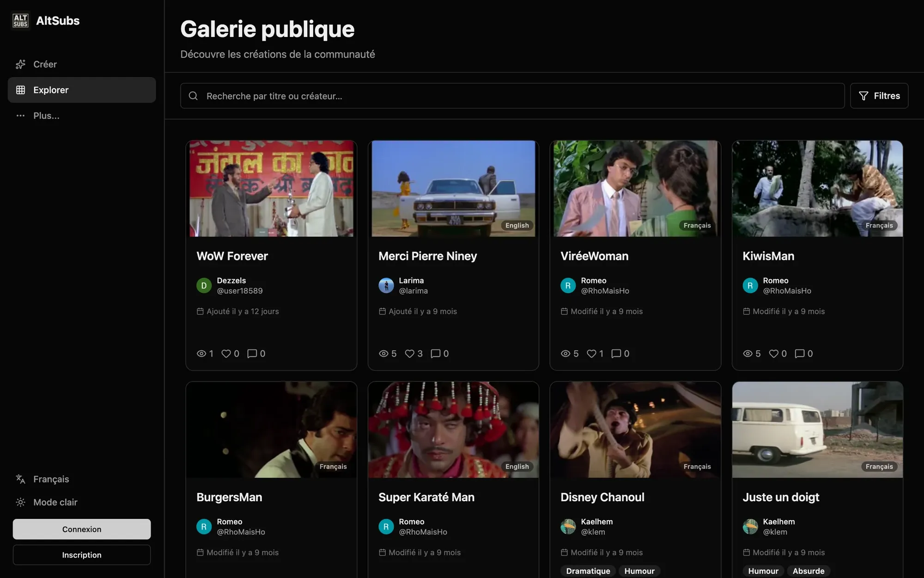Go to the Créer page

82,64
